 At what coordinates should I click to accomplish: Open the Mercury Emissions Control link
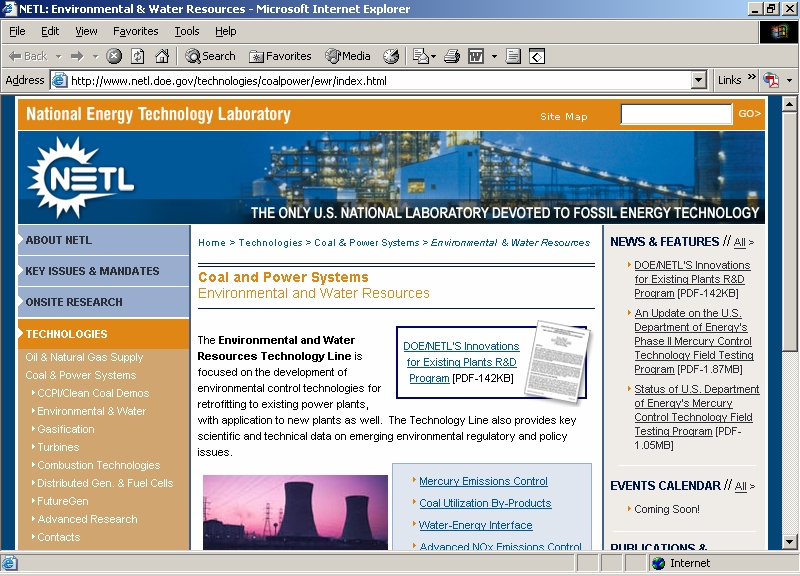pyautogui.click(x=483, y=481)
